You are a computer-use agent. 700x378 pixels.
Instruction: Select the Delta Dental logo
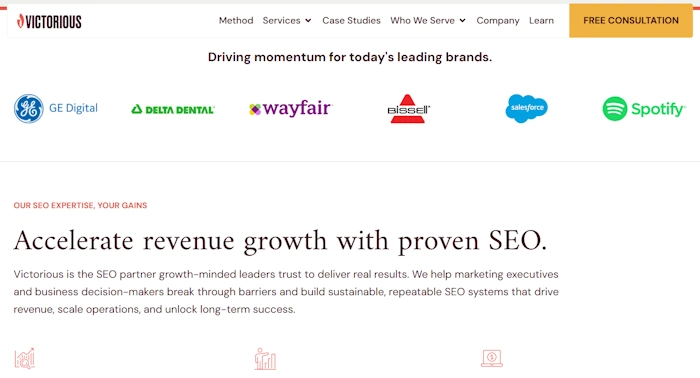[x=173, y=109]
